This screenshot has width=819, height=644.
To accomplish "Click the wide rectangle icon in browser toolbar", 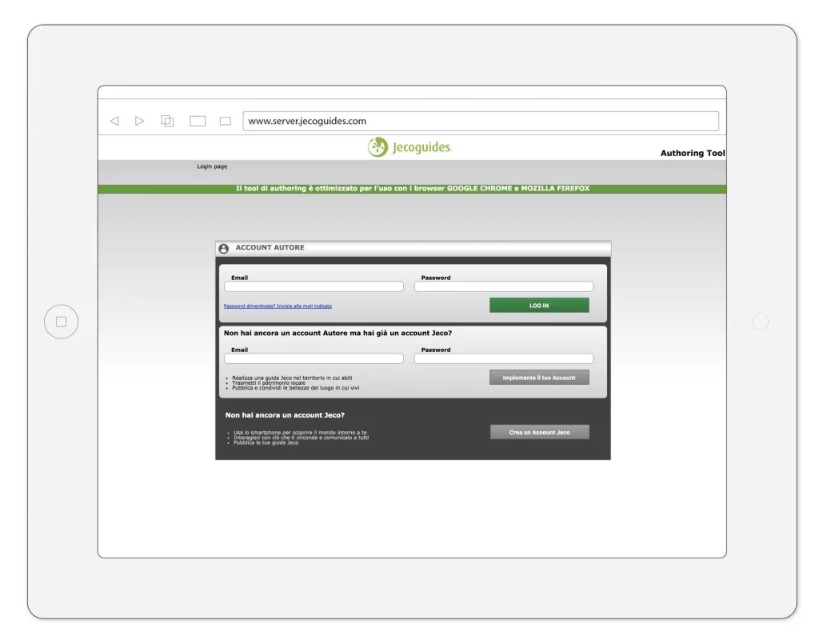I will click(198, 122).
